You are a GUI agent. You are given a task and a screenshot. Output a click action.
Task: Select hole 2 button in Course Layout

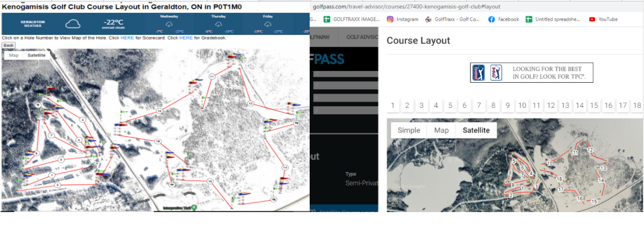(407, 106)
